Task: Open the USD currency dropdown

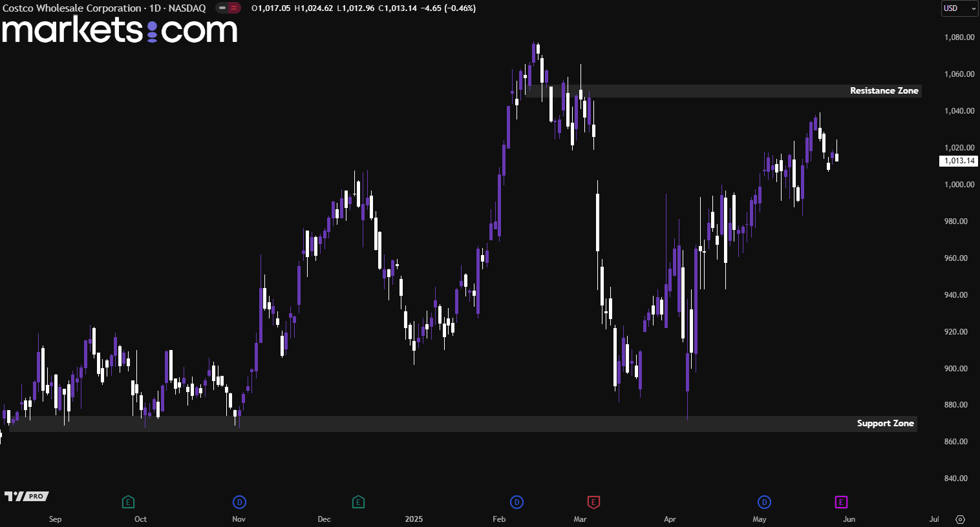Action: coord(959,8)
